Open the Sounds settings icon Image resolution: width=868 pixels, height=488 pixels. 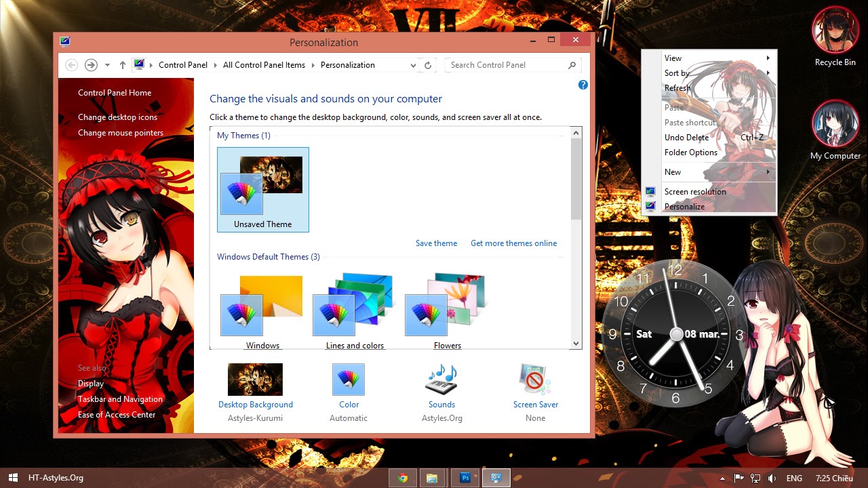coord(441,380)
